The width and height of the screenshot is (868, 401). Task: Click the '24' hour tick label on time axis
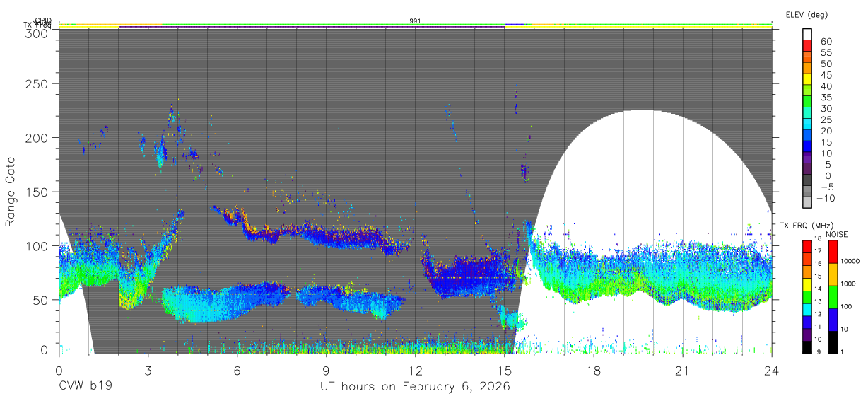tap(772, 370)
